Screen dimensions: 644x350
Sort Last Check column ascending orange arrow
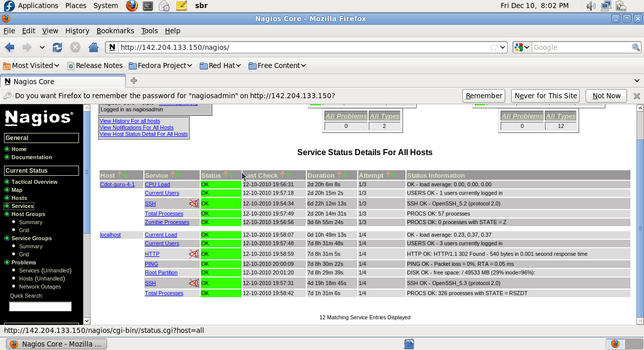point(283,174)
